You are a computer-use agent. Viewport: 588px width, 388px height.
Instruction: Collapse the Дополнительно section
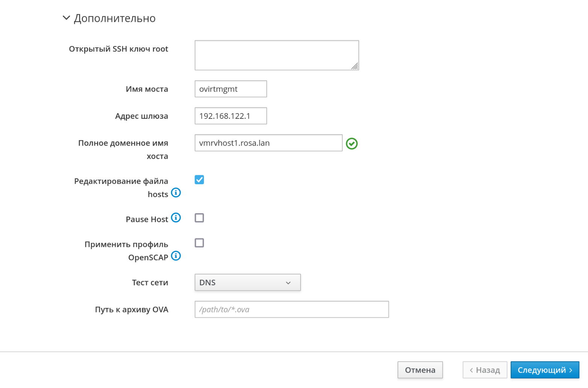(67, 18)
